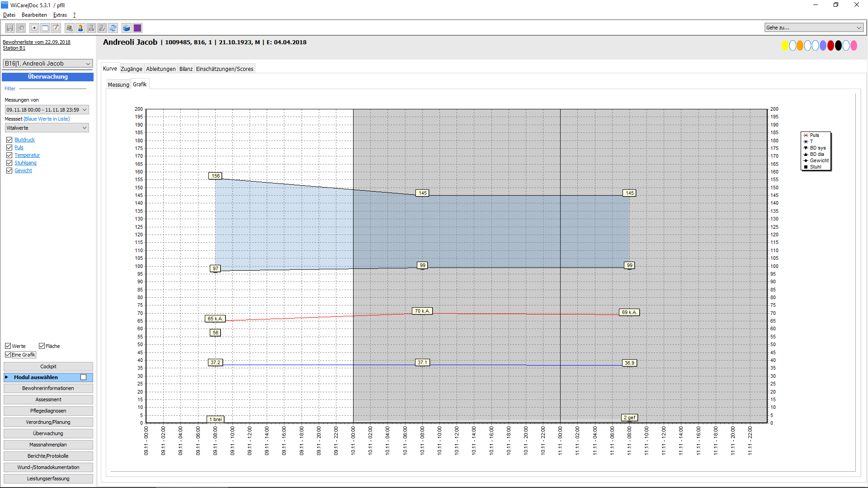Expand the Modul auswählen arrow
868x488 pixels.
point(7,377)
